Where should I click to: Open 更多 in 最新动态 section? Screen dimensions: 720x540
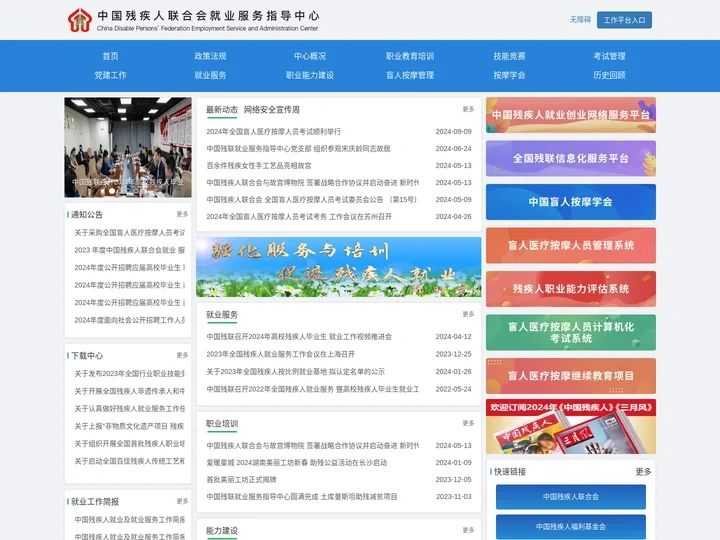pos(468,109)
